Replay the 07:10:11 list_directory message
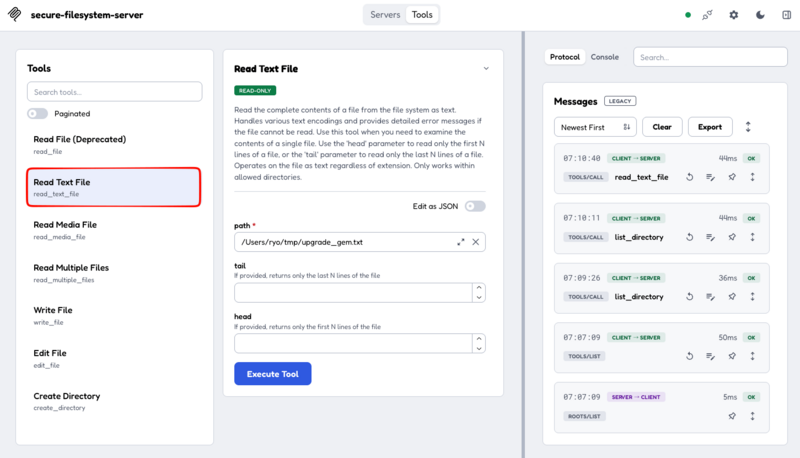 pyautogui.click(x=690, y=237)
